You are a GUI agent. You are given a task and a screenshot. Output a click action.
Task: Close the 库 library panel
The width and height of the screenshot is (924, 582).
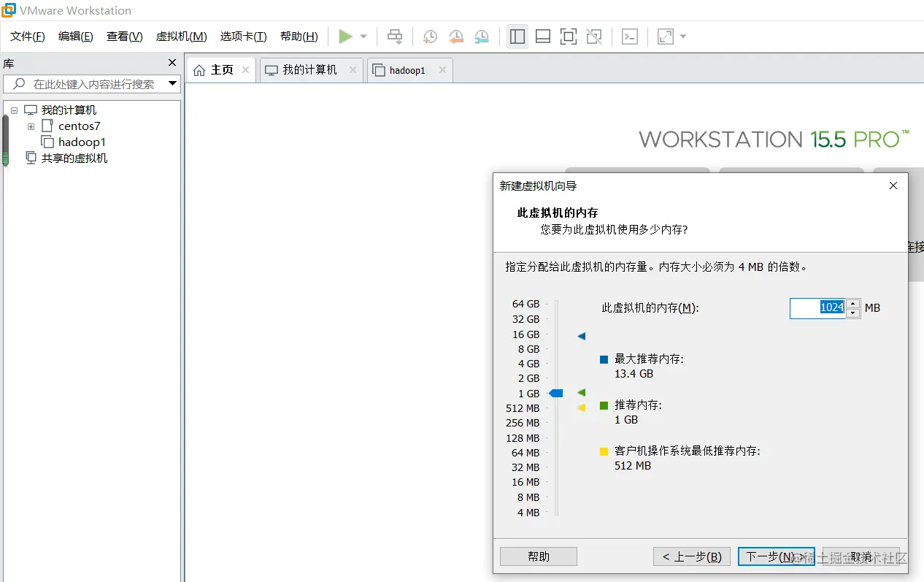click(x=172, y=63)
